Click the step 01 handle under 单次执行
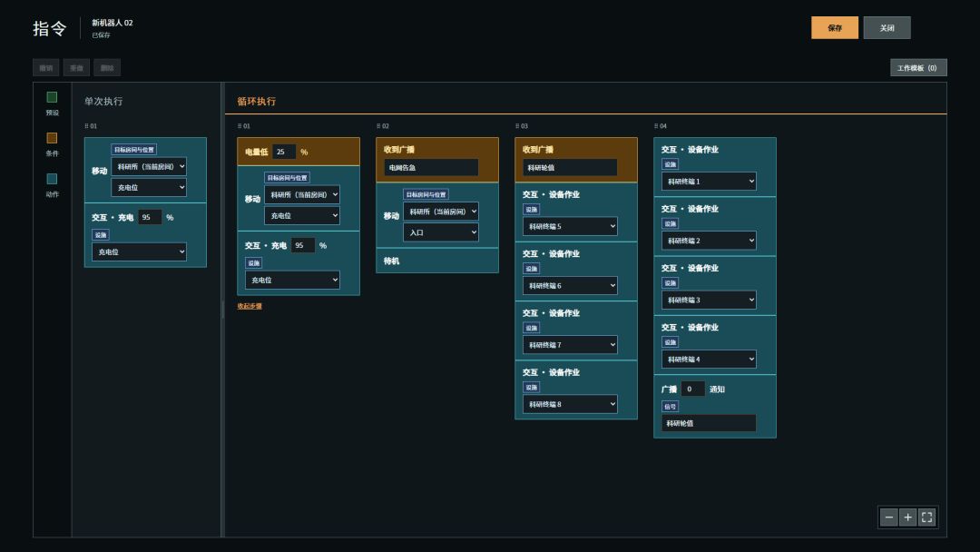This screenshot has height=552, width=980. (91, 126)
